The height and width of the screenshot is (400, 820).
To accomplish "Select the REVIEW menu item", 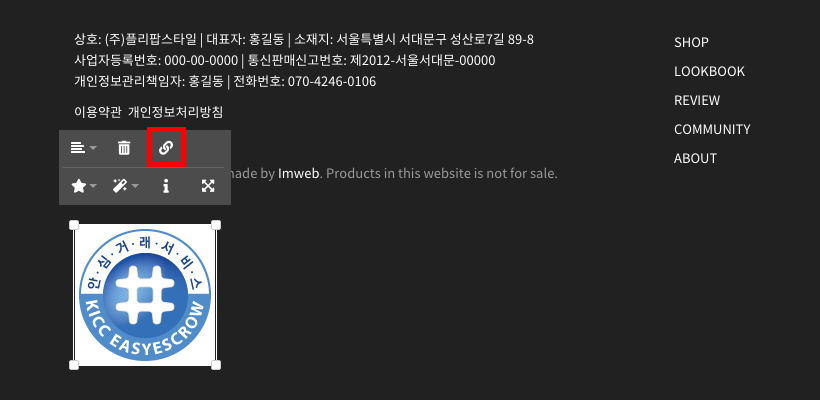I will coord(697,100).
